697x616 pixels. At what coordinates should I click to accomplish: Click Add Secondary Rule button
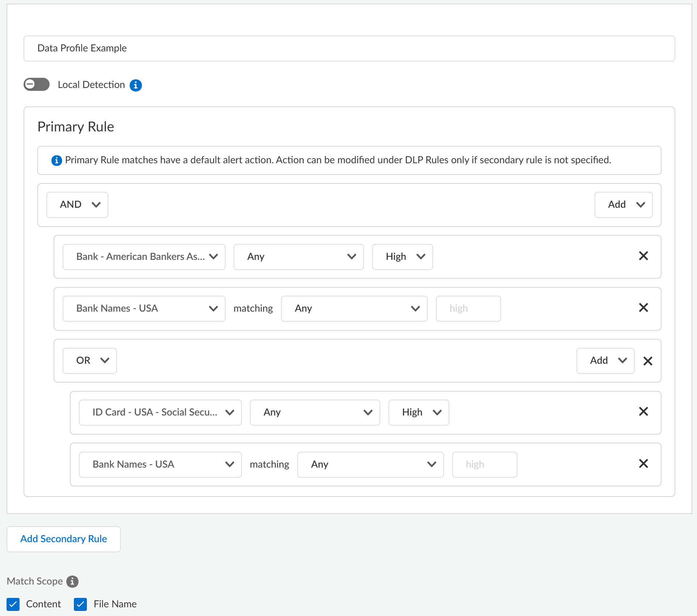tap(64, 539)
